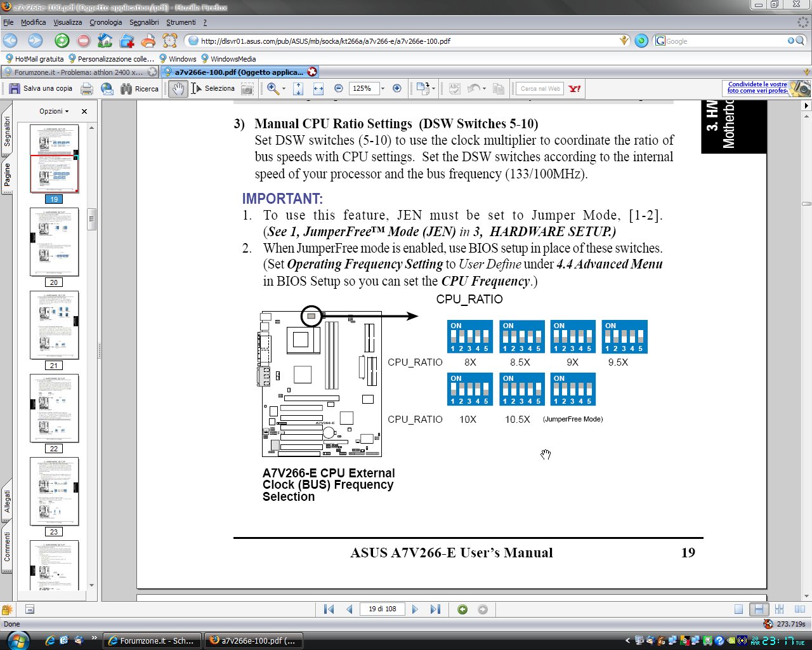Click the Cerca nel Web search field
812x650 pixels.
click(540, 89)
